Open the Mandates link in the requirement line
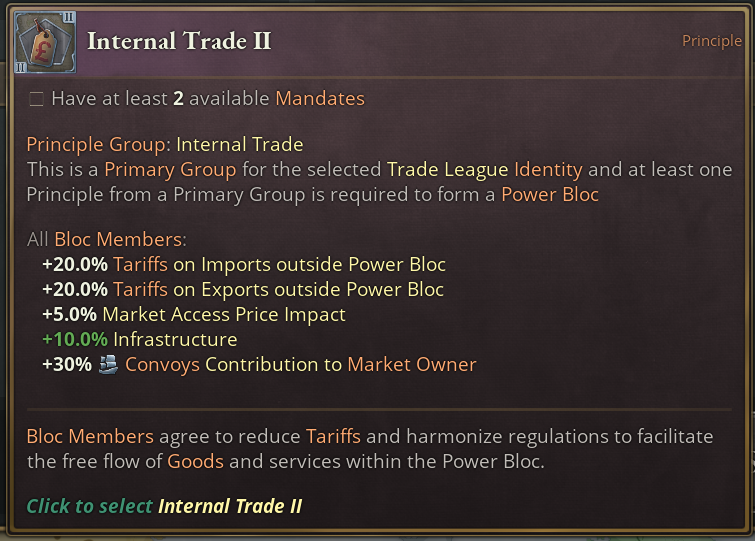The image size is (755, 541). point(320,99)
